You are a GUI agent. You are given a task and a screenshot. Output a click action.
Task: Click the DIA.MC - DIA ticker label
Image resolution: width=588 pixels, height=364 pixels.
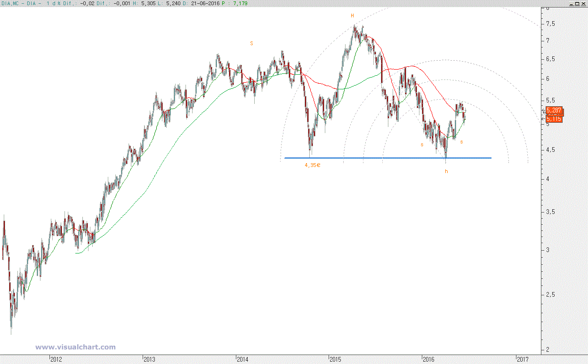[19, 3]
